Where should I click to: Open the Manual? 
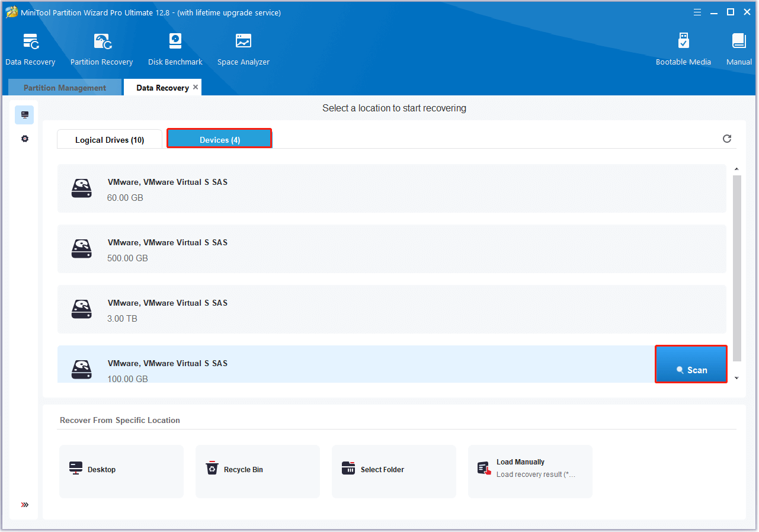coord(739,49)
